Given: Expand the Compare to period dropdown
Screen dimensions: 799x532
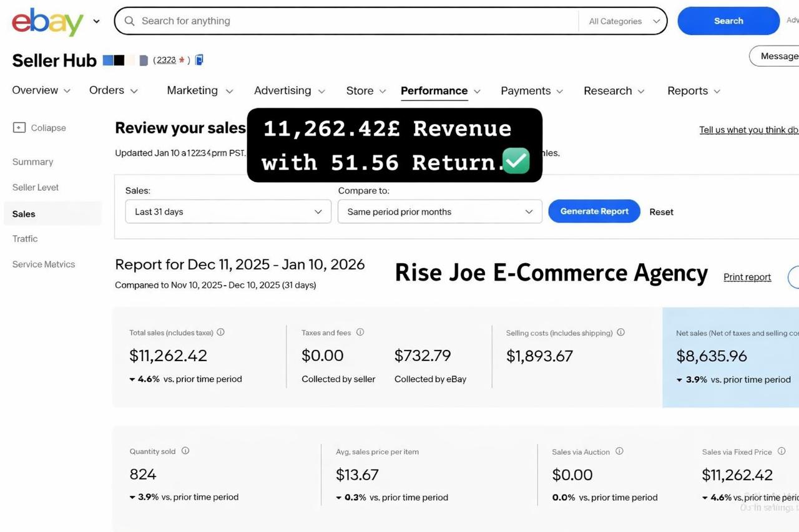Looking at the screenshot, I should point(439,211).
